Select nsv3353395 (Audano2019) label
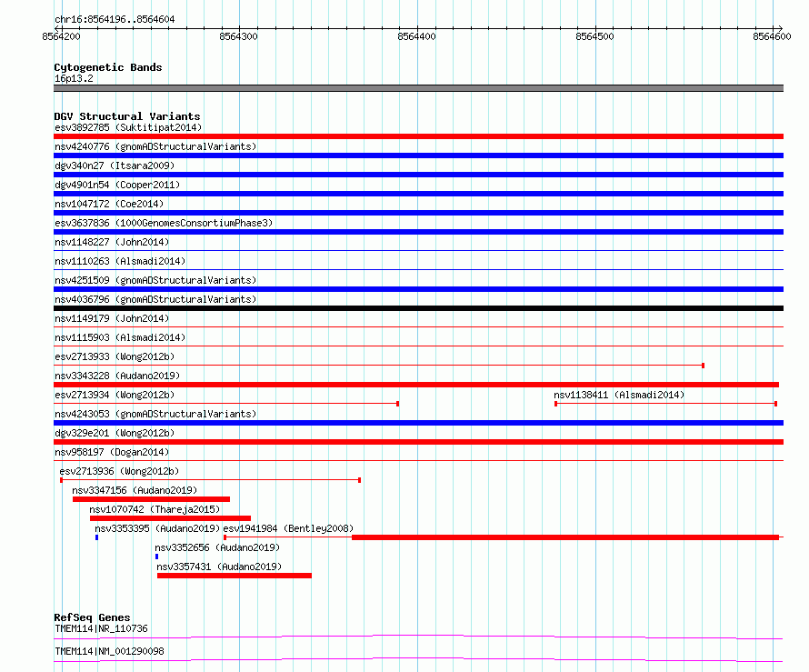This screenshot has width=809, height=672. click(x=157, y=528)
